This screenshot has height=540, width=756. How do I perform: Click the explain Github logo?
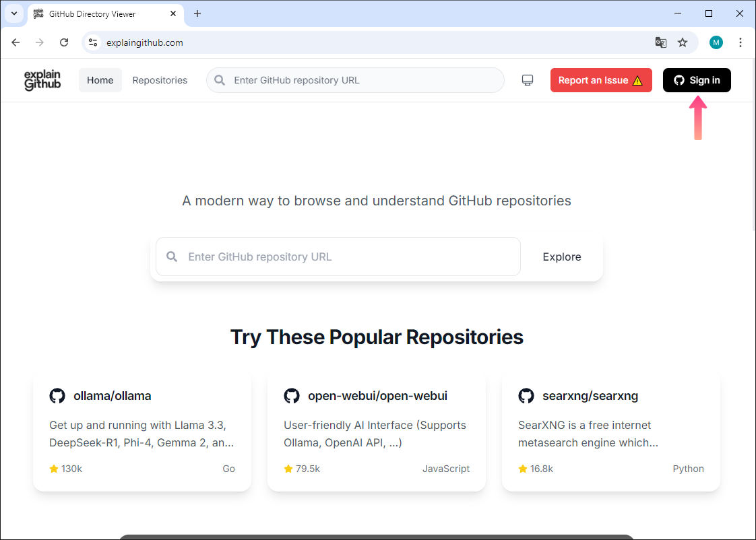[x=42, y=80]
